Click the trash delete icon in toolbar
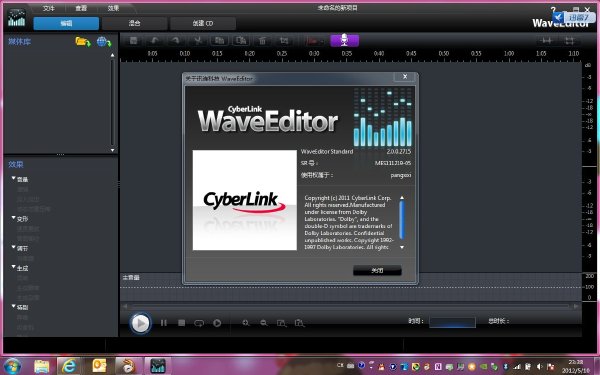 262,40
